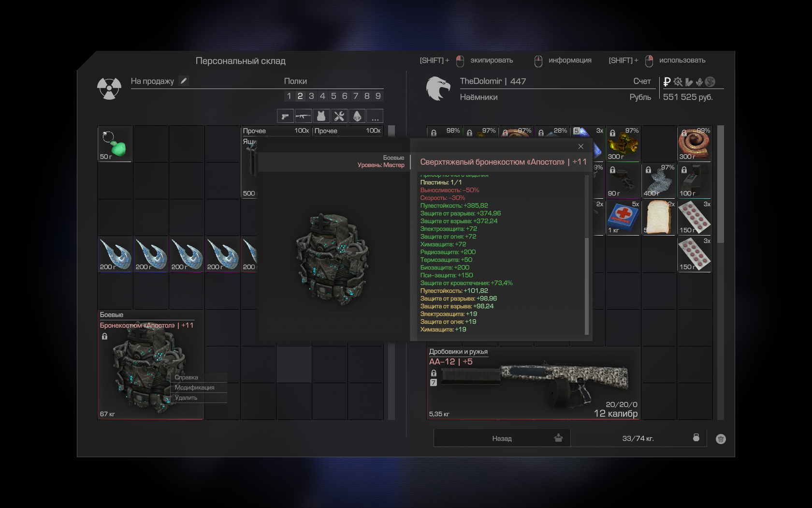Filter shelf by body armor vest icon
Viewport: 812px width, 508px height.
tap(321, 116)
